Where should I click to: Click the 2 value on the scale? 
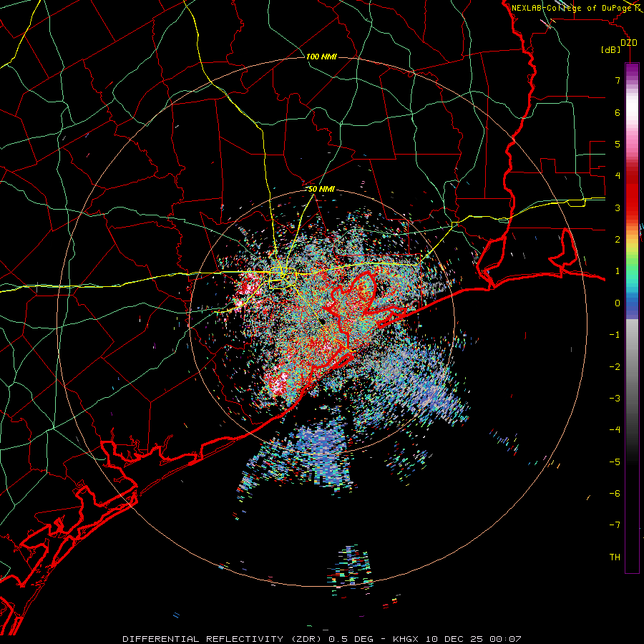(x=618, y=240)
